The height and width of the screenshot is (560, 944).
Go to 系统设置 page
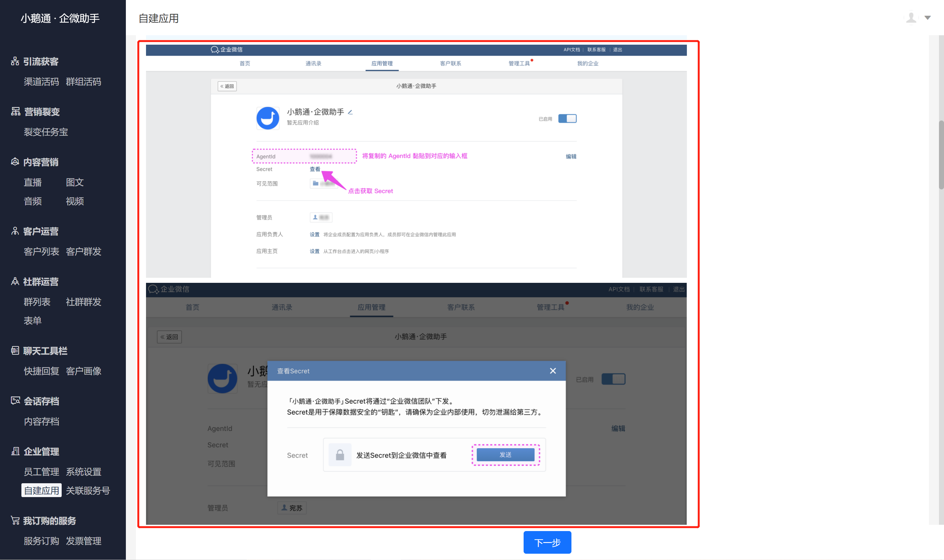tap(83, 472)
